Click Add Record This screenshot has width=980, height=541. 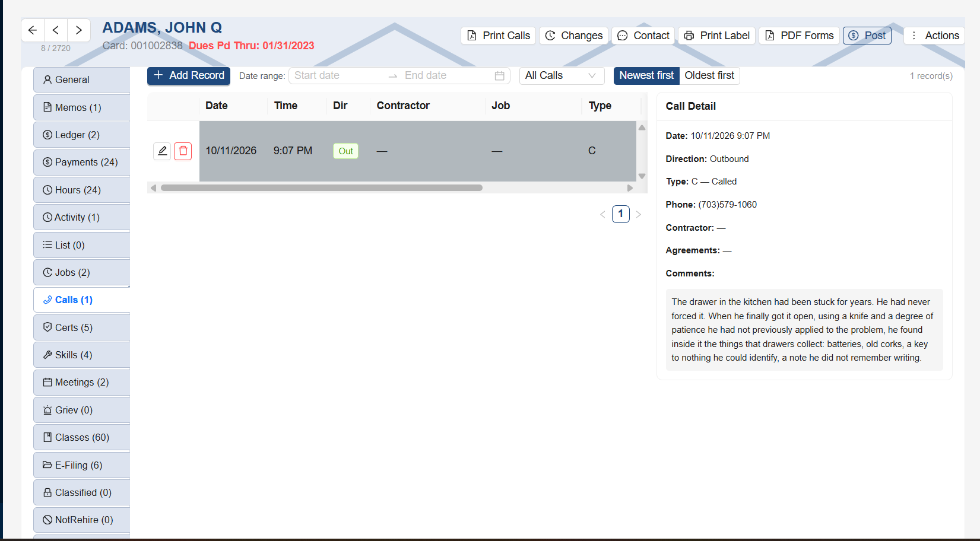[189, 76]
